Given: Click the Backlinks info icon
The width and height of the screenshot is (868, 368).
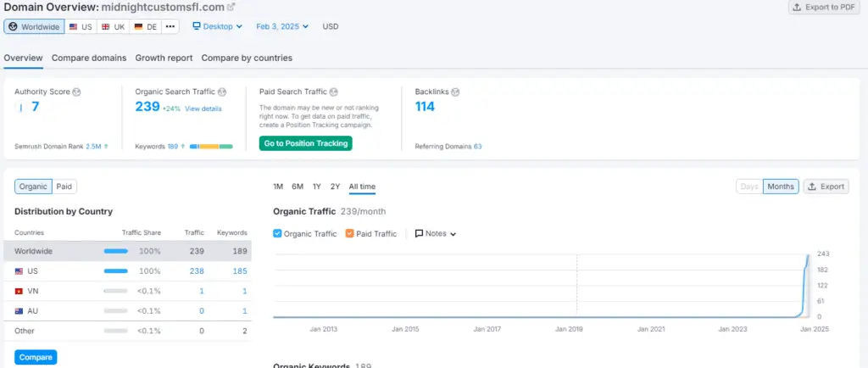Looking at the screenshot, I should pos(456,92).
